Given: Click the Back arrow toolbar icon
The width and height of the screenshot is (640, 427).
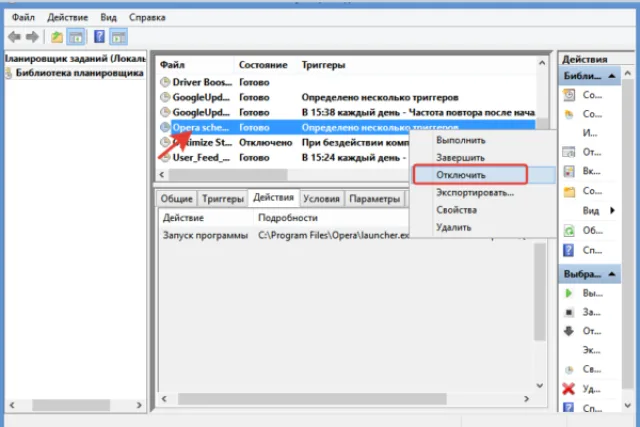Looking at the screenshot, I should [14, 37].
